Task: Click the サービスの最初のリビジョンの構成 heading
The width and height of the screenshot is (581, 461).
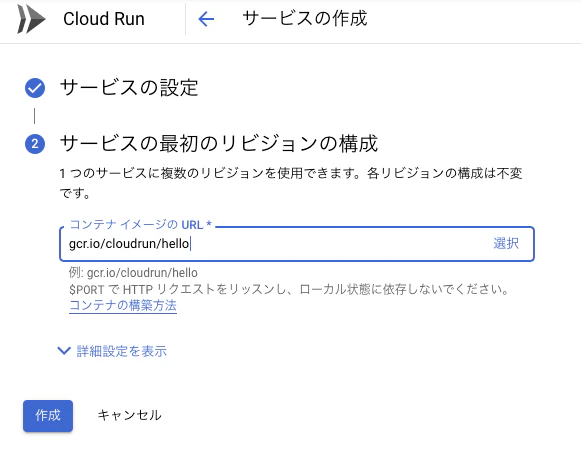Action: tap(219, 144)
